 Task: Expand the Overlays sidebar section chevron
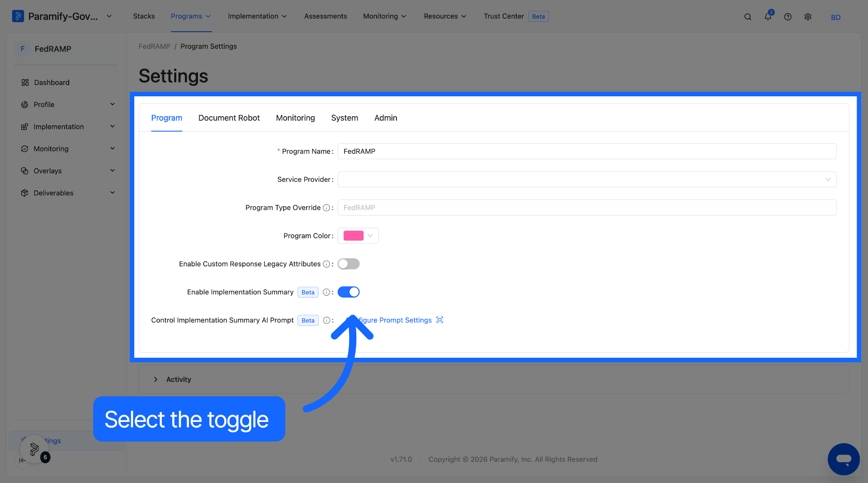click(x=113, y=170)
